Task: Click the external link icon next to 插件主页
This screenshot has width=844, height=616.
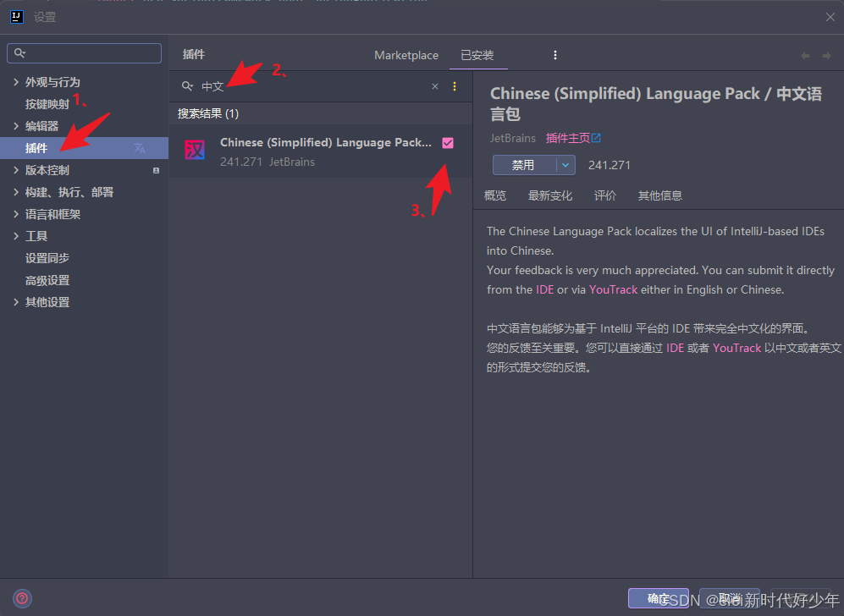Action: tap(596, 138)
